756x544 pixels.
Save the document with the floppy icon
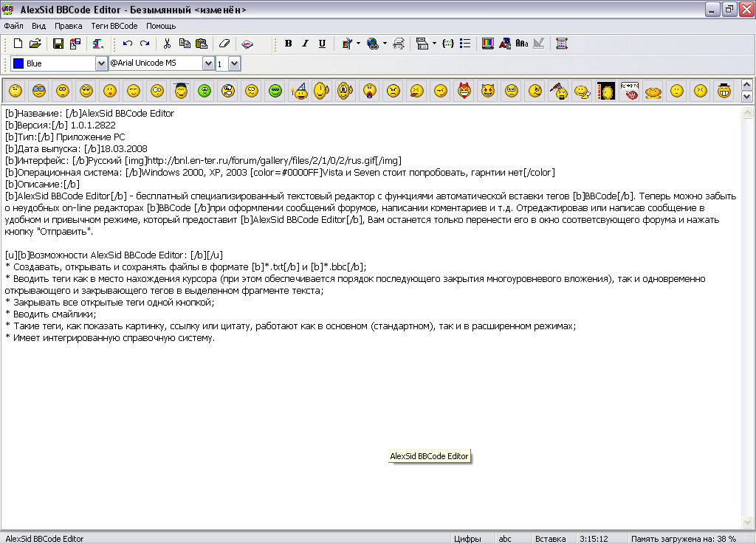(x=58, y=44)
